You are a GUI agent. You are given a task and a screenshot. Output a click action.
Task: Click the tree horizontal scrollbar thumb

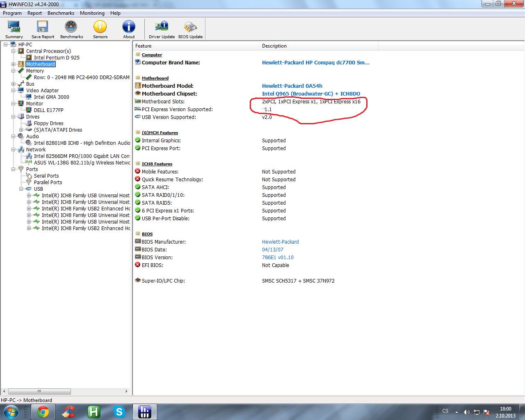click(x=39, y=391)
